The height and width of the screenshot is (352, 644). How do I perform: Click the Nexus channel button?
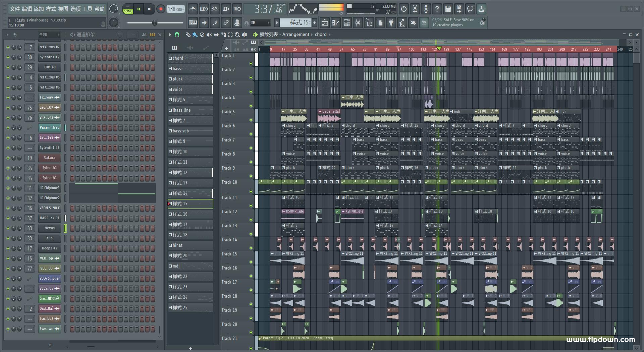pos(49,228)
